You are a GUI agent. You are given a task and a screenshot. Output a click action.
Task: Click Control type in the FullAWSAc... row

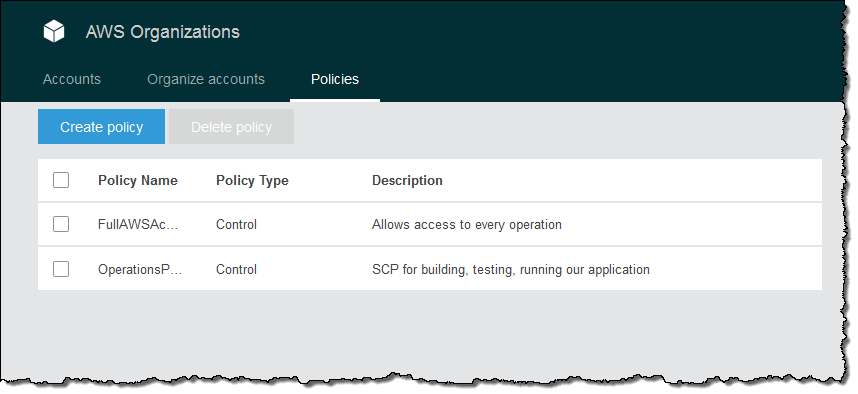pos(236,225)
